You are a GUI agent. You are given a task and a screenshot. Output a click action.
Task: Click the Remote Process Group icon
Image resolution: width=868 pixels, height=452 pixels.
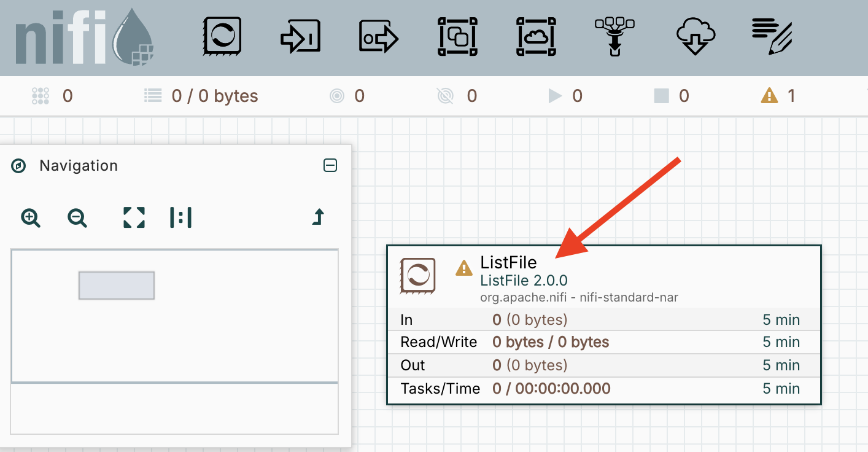pyautogui.click(x=536, y=37)
